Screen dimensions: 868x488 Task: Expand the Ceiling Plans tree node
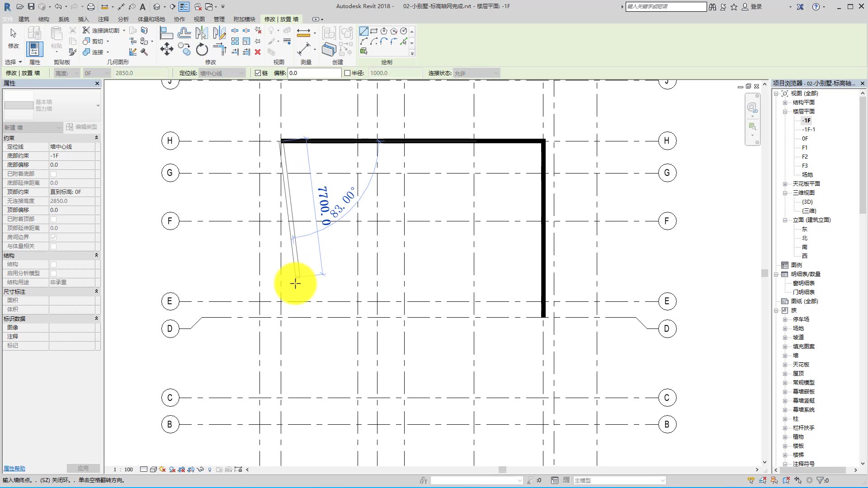(785, 184)
